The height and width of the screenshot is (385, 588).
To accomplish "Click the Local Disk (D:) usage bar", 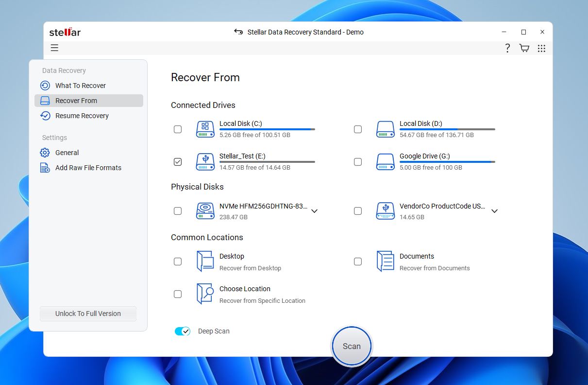I will (x=447, y=129).
